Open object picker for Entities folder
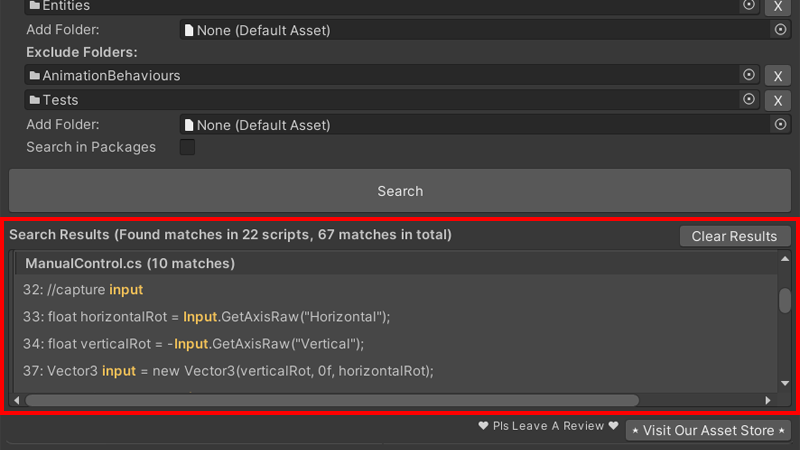The height and width of the screenshot is (450, 800). [748, 5]
